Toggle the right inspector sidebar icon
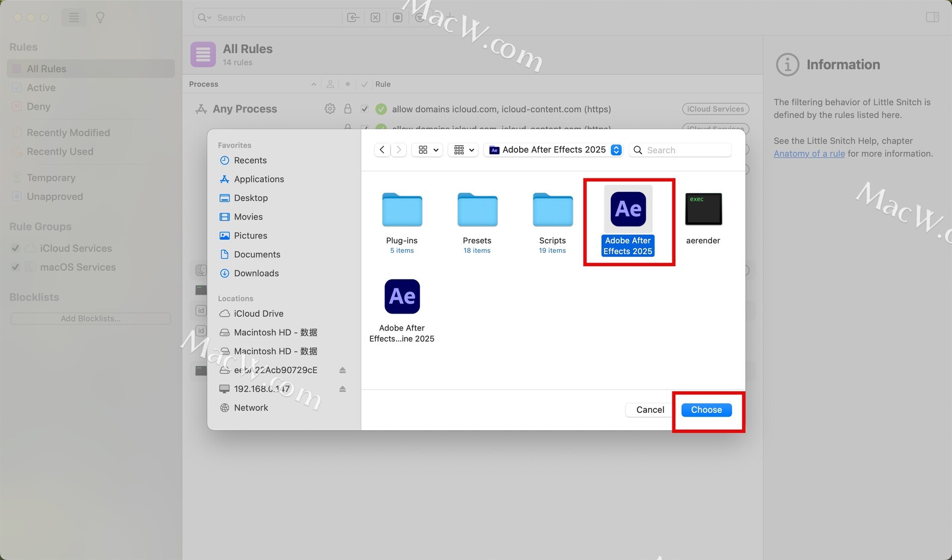Screen dimensions: 952x560 pos(932,17)
